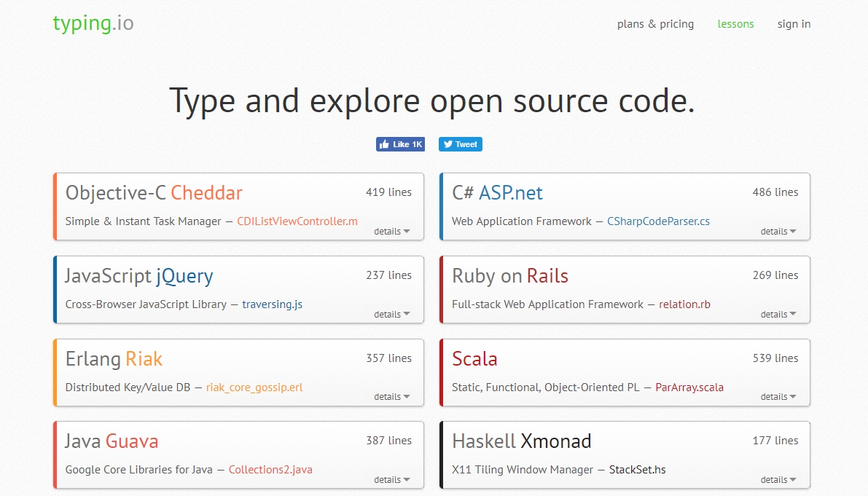Screen dimensions: 868x496
Task: Open the Objective-C Cheddar lesson title
Action: tap(154, 192)
